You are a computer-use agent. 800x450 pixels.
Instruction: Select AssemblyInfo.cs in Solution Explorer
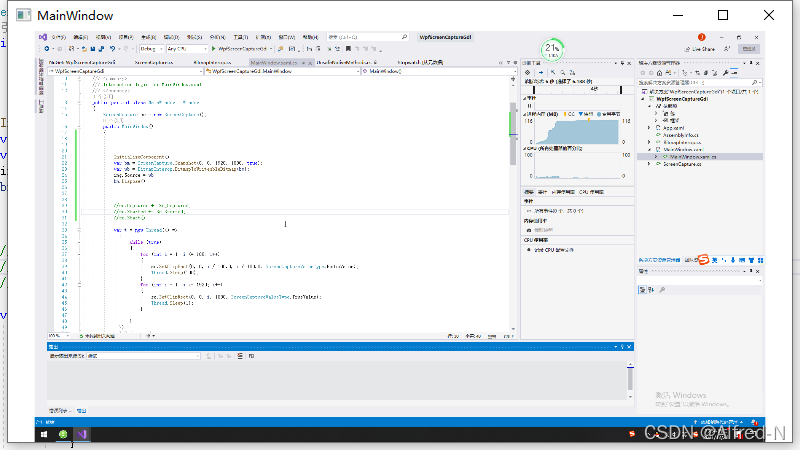coord(681,135)
